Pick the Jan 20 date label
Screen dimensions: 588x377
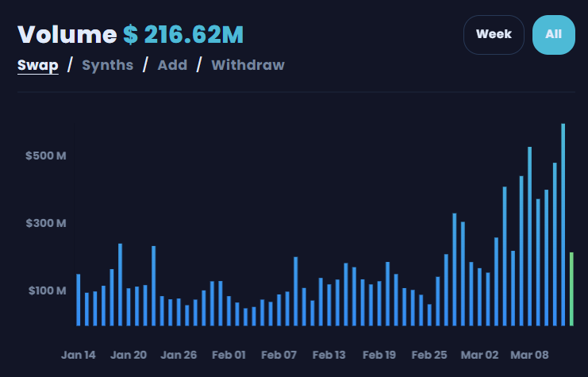(x=129, y=354)
